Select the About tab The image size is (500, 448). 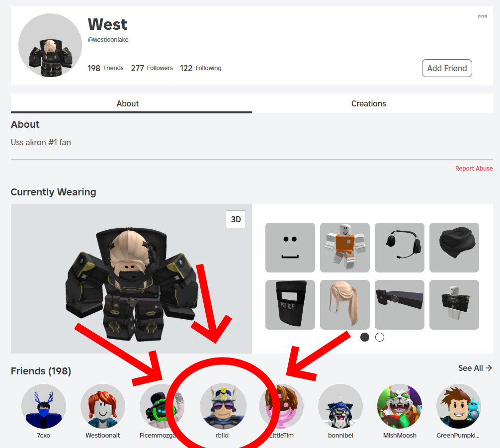[x=128, y=103]
